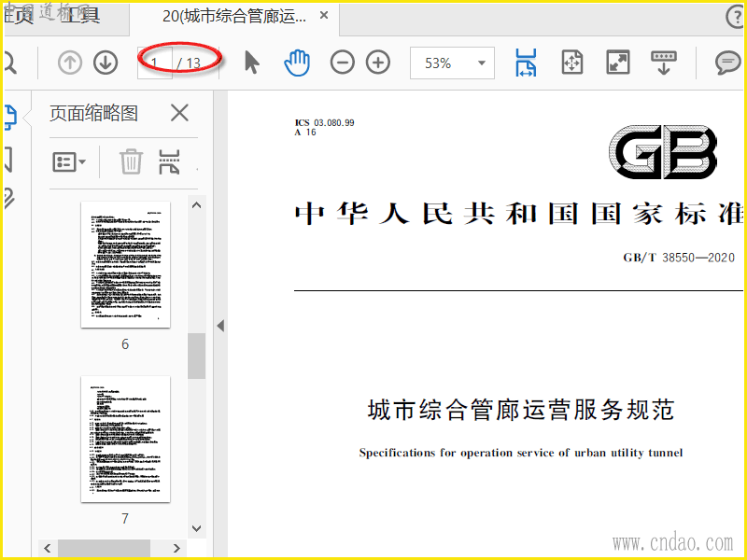Select the 20(城市综合管廊运... document tab
747x560 pixels.
pos(234,16)
